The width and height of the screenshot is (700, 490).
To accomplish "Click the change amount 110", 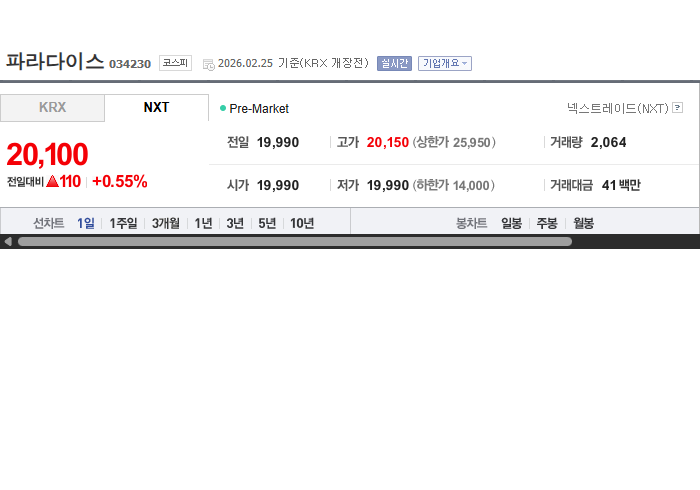I will click(70, 182).
